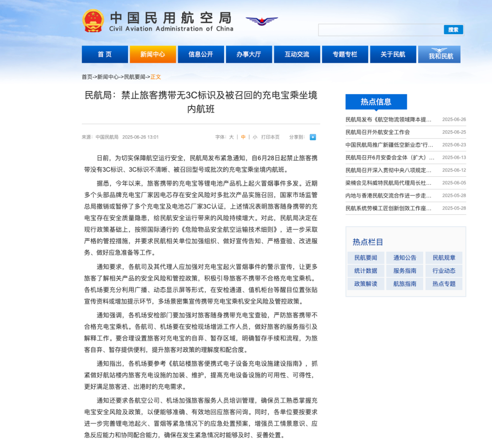Open news 民航局召开6月安委会全体（扩大）

[x=389, y=158]
